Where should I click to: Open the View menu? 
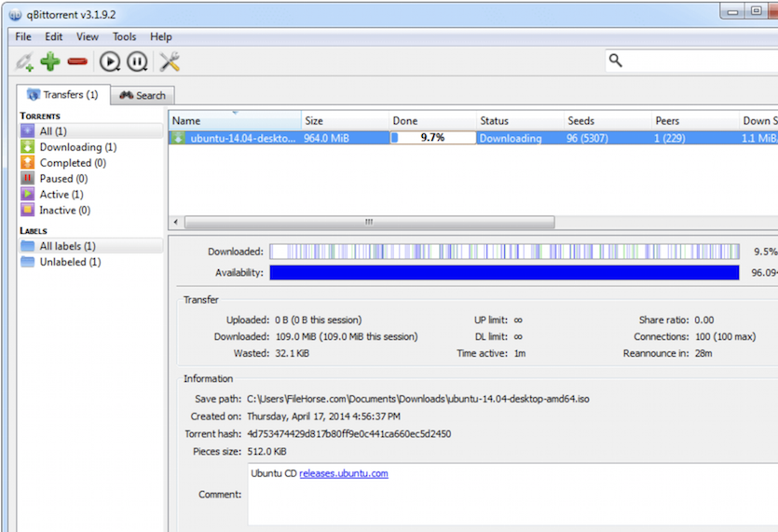88,36
